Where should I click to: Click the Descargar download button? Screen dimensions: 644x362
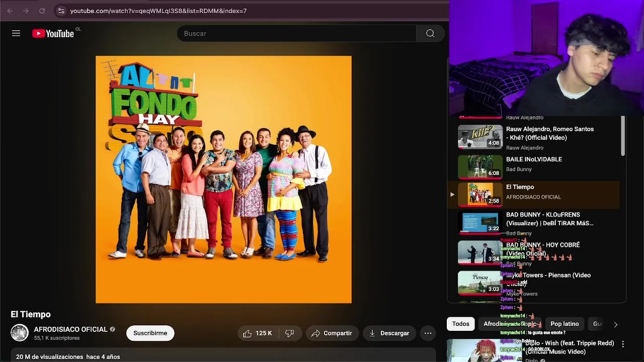point(389,333)
